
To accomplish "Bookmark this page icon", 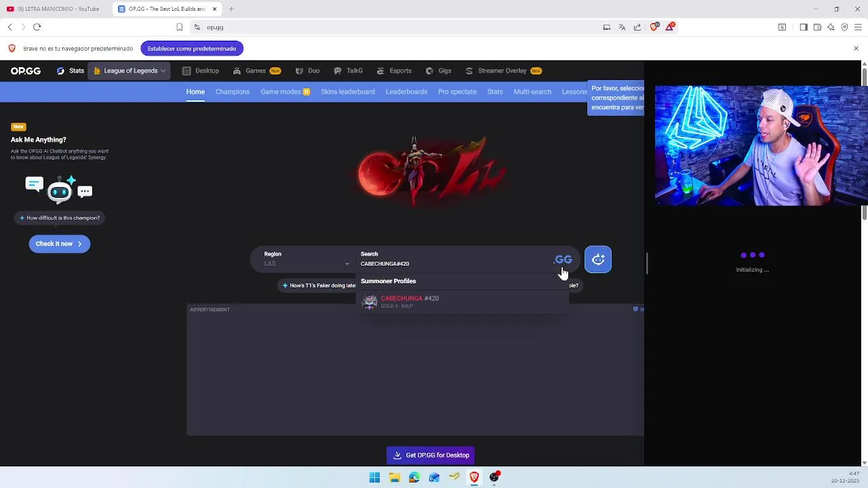I will [x=179, y=27].
